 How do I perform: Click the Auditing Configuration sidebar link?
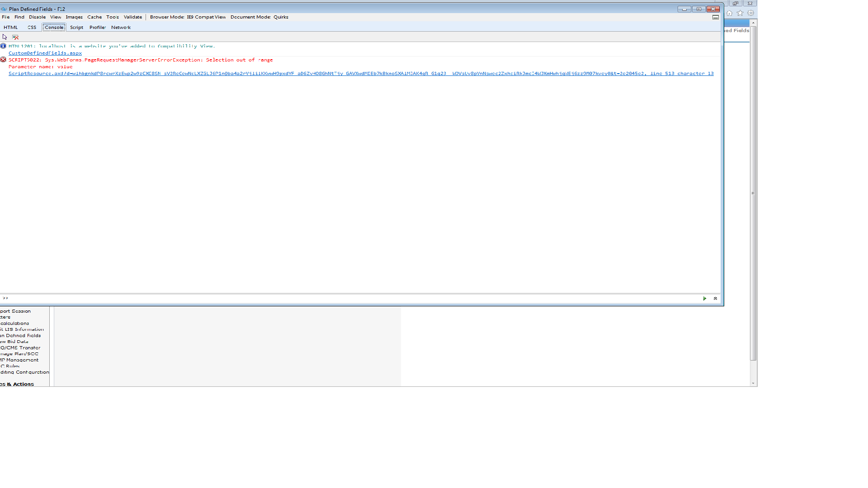point(25,372)
